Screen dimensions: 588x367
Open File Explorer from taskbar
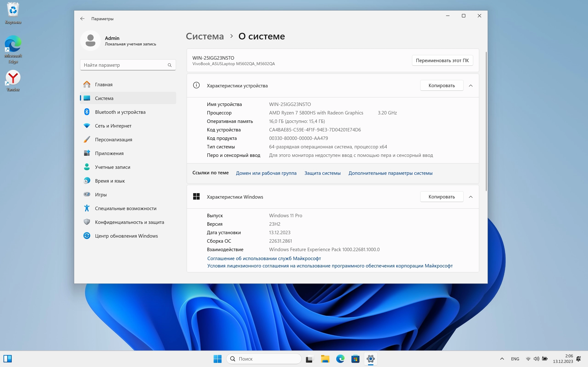[x=325, y=359]
